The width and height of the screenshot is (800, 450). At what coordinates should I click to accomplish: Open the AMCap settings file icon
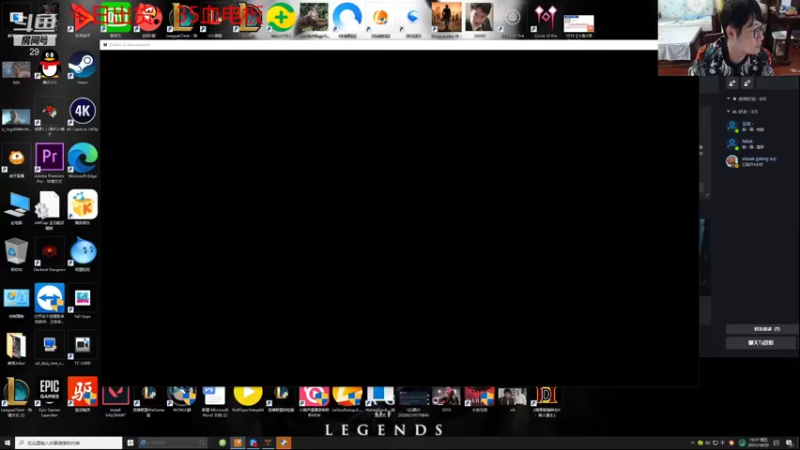click(49, 209)
